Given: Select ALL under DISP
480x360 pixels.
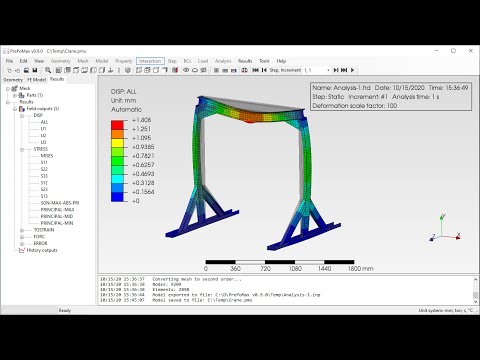Looking at the screenshot, I should click(44, 122).
